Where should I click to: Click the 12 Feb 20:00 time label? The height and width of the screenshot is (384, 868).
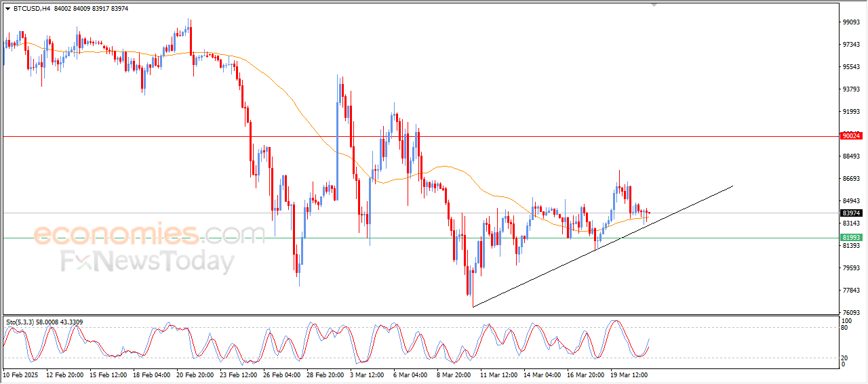coord(65,374)
